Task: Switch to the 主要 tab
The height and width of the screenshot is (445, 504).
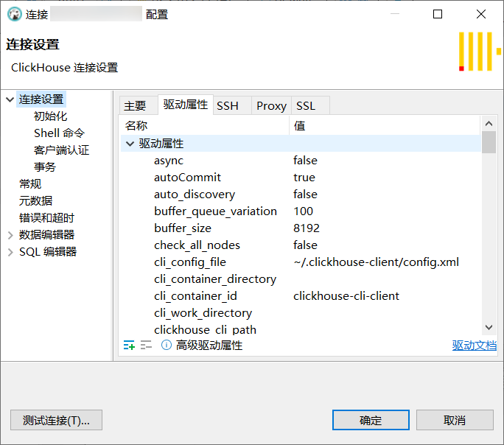Action: [x=135, y=105]
